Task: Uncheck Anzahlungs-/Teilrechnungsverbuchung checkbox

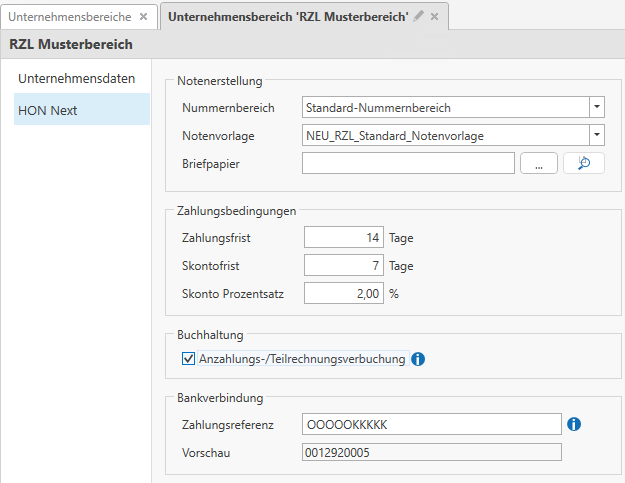Action: 188,359
